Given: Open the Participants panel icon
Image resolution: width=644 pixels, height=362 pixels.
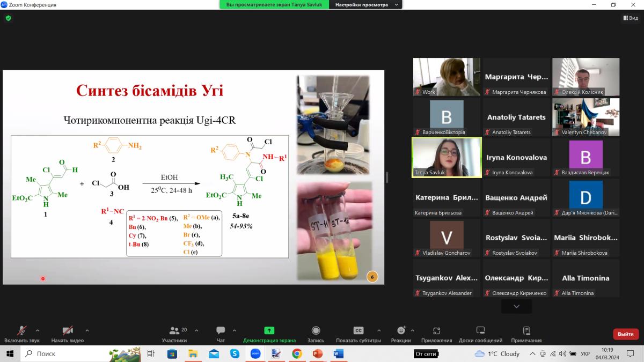Looking at the screenshot, I should [174, 331].
